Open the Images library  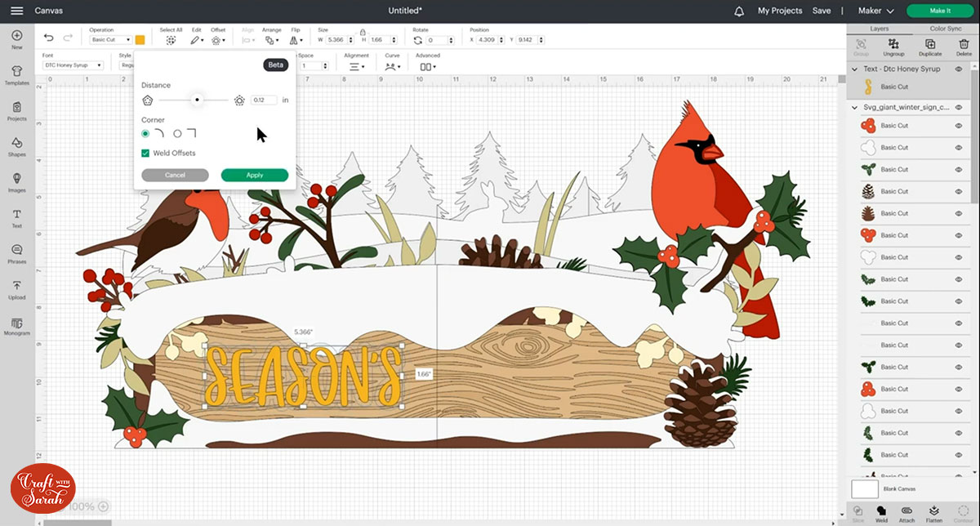[16, 181]
